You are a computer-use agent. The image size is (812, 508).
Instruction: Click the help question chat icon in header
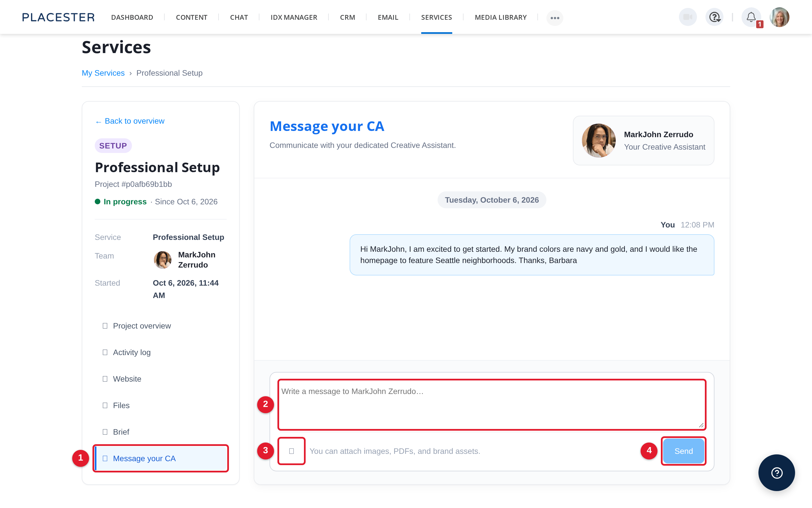tap(714, 17)
